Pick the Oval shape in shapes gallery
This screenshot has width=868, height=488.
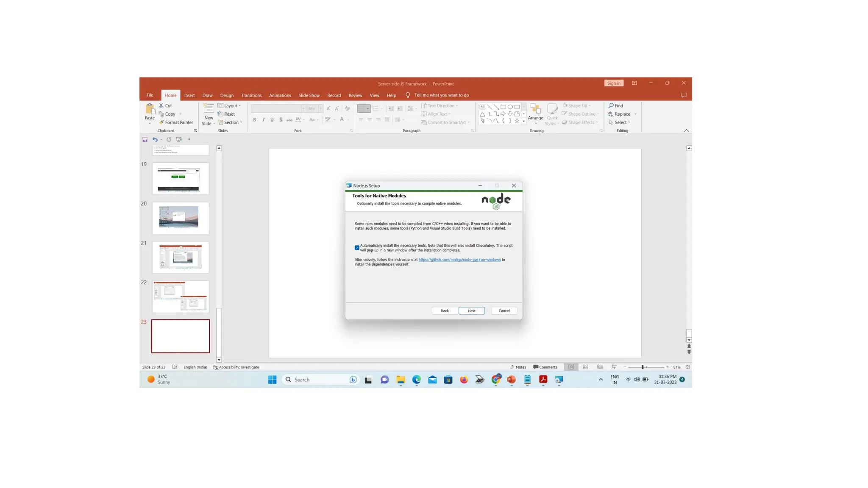510,107
